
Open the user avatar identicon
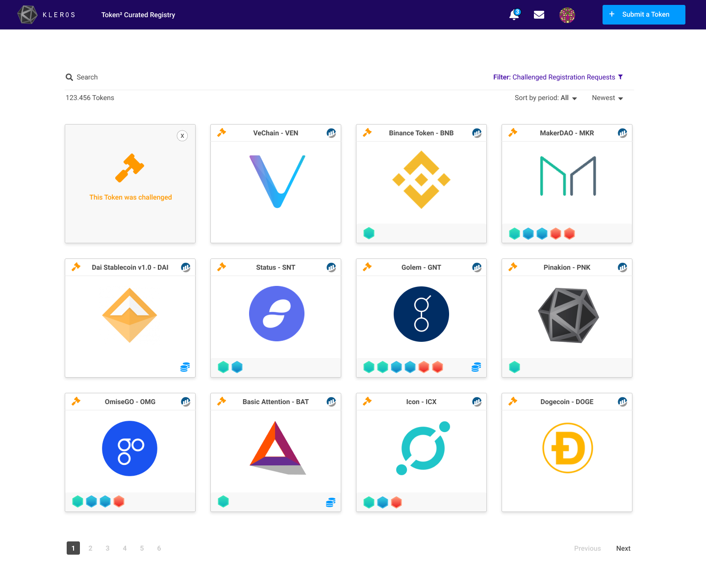coord(567,15)
